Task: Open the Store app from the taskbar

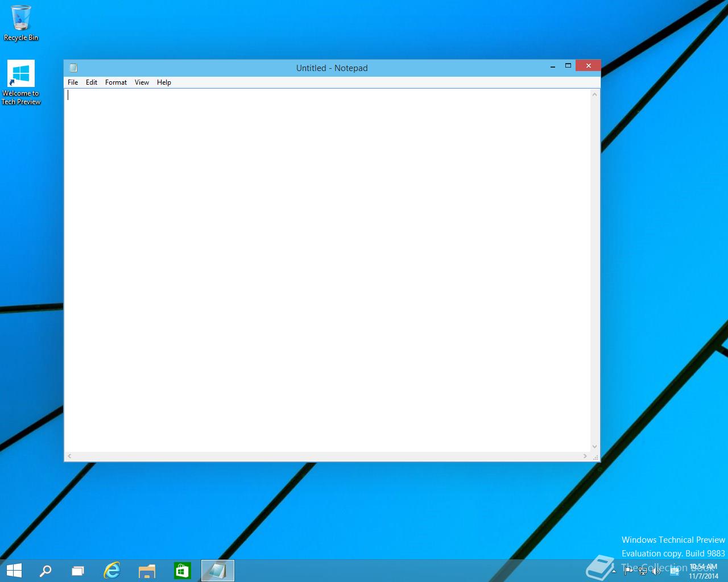Action: pos(183,571)
